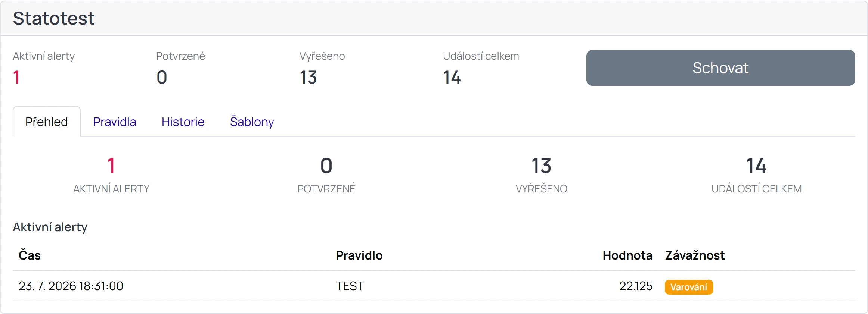This screenshot has height=314, width=868.
Task: Click the Statotest panel title
Action: point(54,18)
